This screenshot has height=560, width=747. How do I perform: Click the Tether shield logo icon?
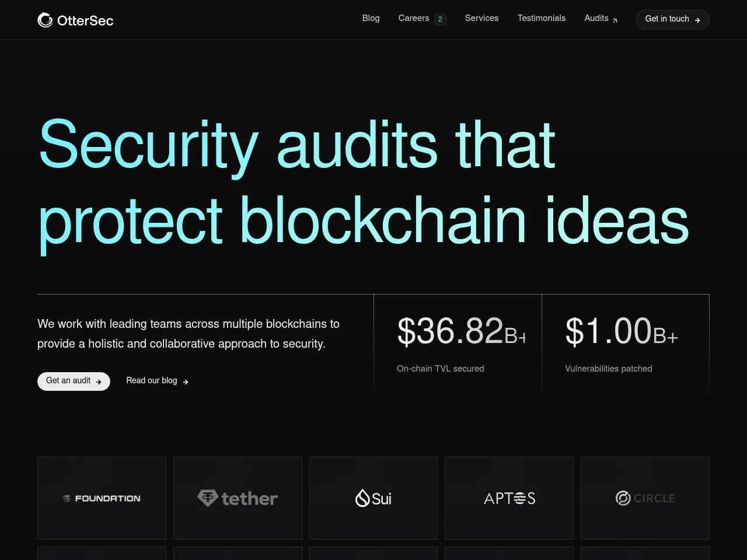[x=208, y=498]
